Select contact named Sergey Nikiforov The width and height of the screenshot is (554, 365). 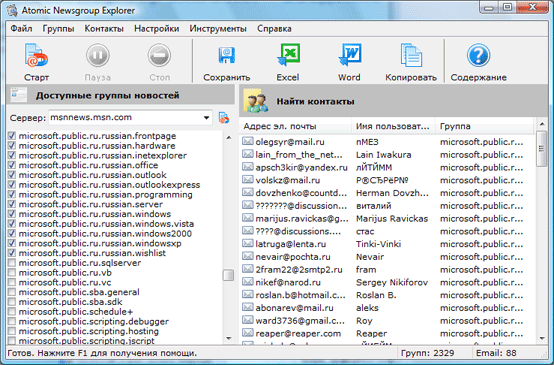coord(392,282)
